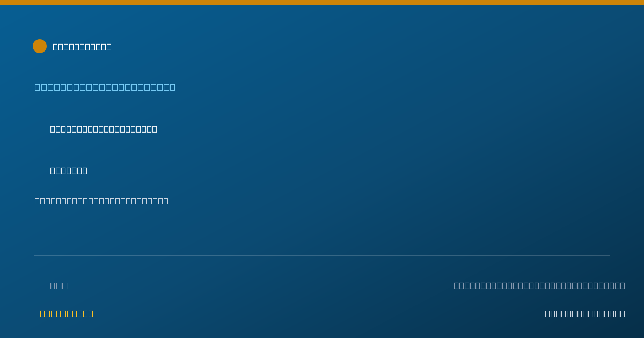644x338 pixels.
Task: Select the paragraph line above the divider
Action: (x=101, y=201)
